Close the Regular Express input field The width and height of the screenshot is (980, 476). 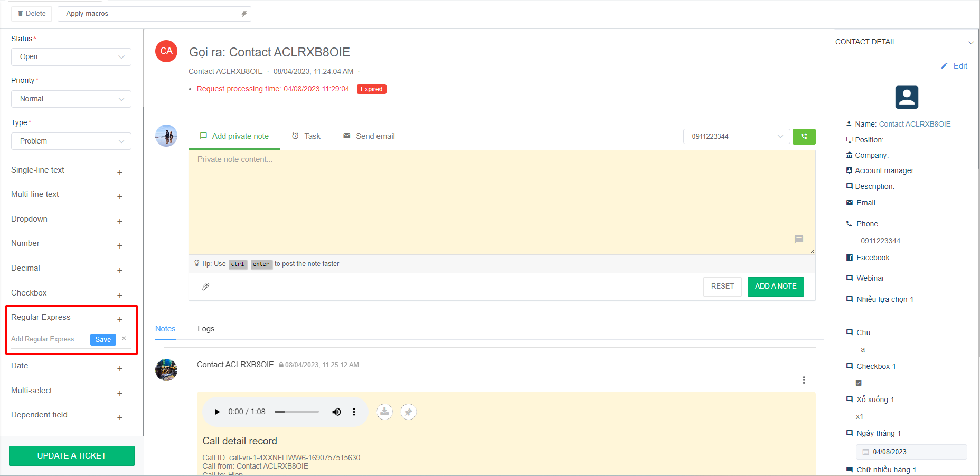[124, 339]
